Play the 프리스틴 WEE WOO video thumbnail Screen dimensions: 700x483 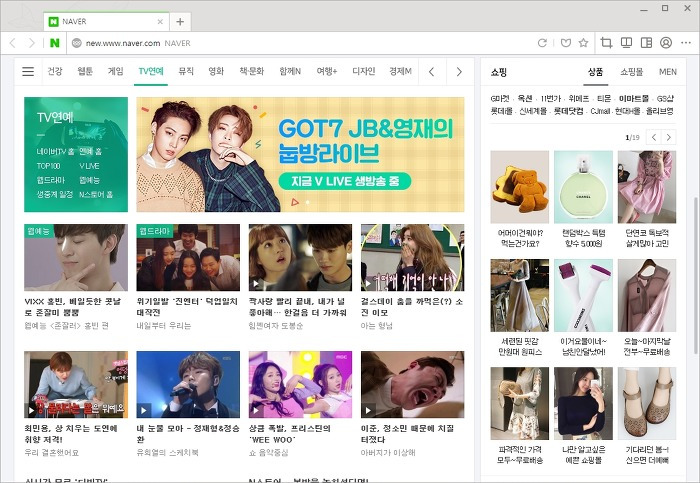coord(300,384)
